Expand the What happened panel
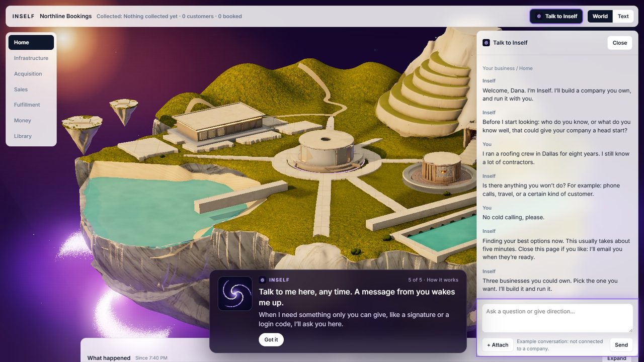 click(616, 358)
